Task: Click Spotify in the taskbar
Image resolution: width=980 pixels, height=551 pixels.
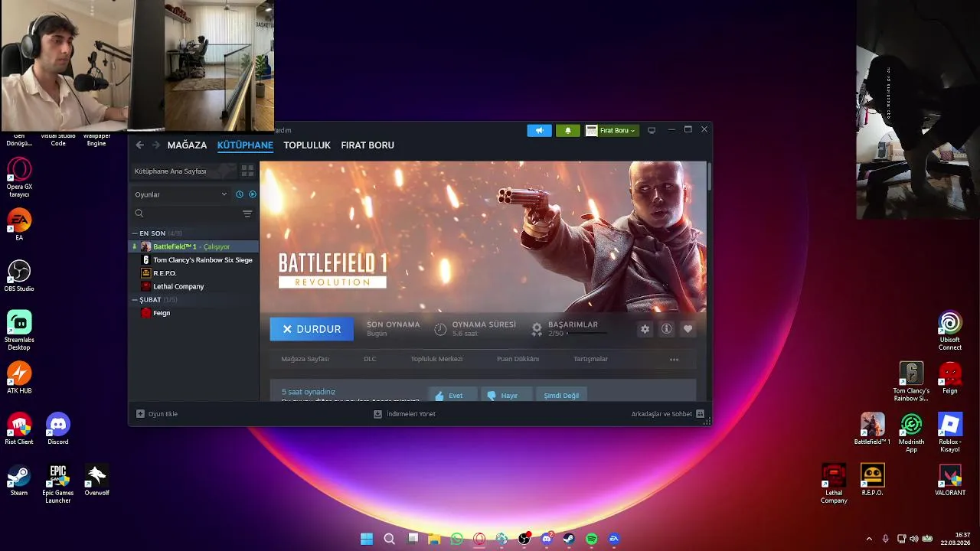Action: tap(591, 539)
